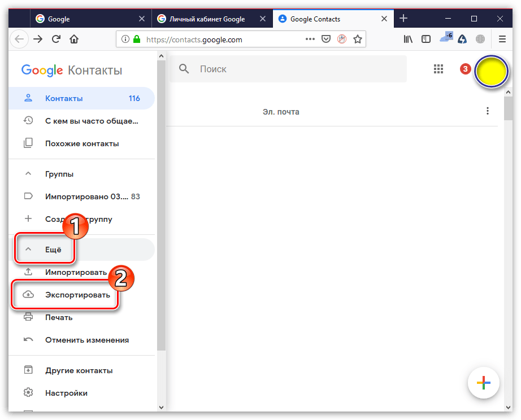The height and width of the screenshot is (420, 521).
Task: Click the Print printer icon
Action: tap(28, 317)
